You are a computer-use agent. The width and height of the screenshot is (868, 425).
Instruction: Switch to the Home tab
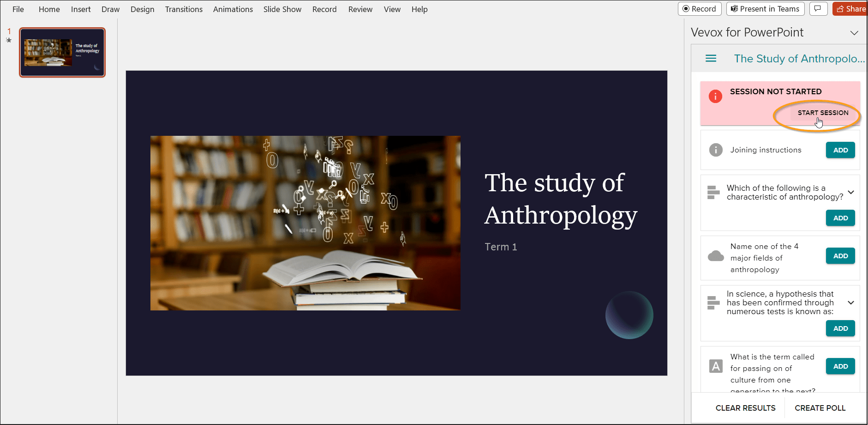49,9
